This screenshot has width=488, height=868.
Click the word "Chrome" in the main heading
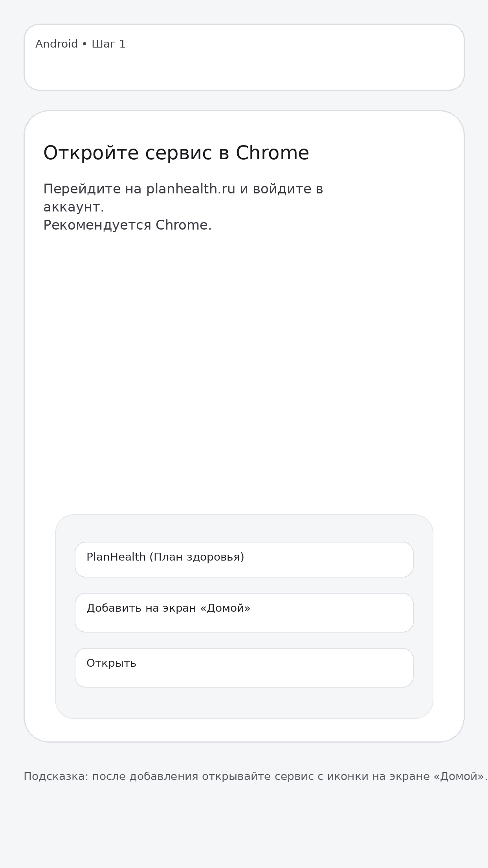point(272,153)
